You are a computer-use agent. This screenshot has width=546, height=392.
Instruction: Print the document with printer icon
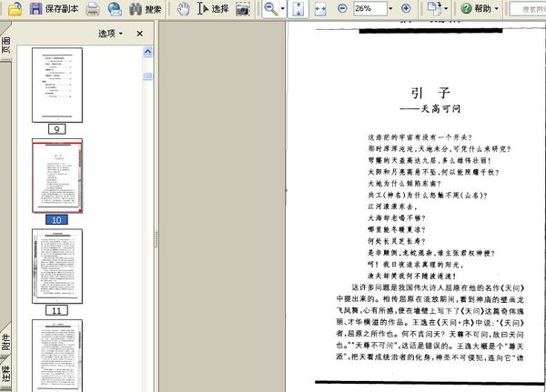click(93, 9)
